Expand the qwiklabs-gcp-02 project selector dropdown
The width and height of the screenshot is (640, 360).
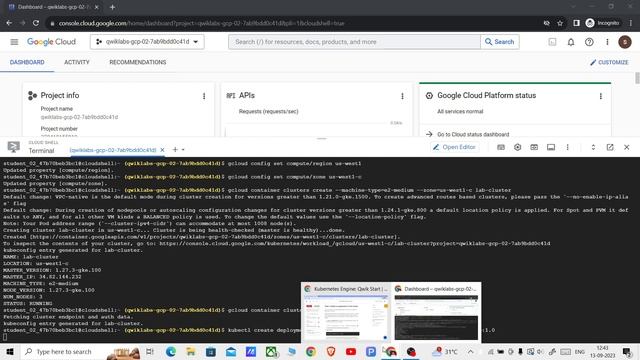(147, 42)
